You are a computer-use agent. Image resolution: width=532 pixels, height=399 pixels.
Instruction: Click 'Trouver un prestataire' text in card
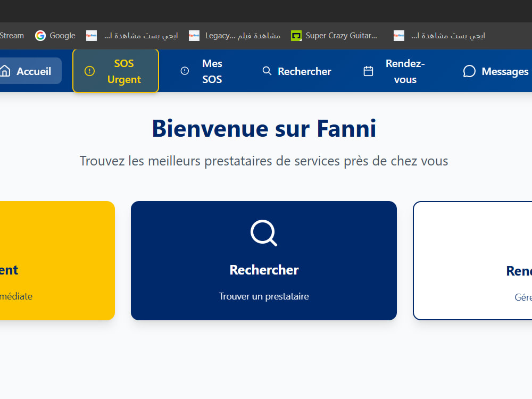click(x=264, y=296)
